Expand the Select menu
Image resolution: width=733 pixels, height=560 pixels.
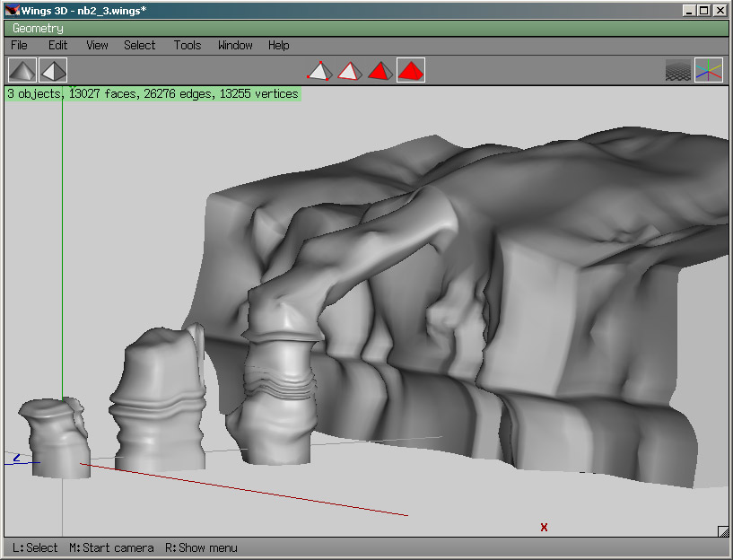[x=139, y=45]
